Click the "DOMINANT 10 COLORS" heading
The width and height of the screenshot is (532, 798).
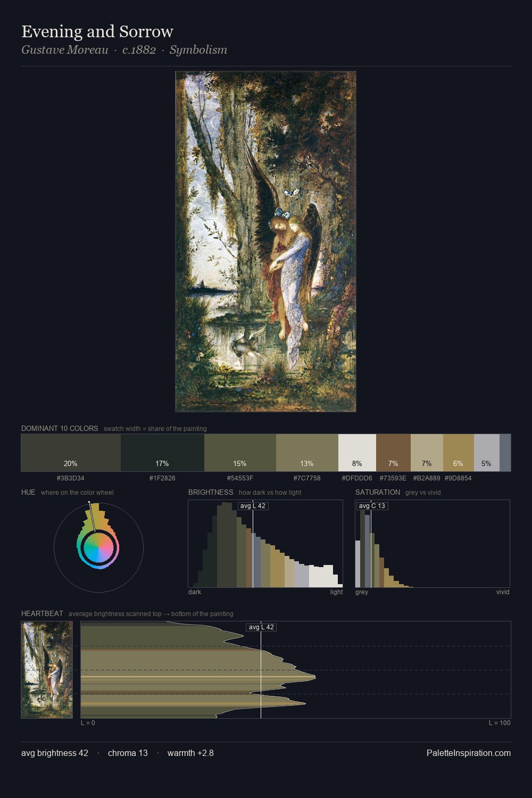[60, 428]
